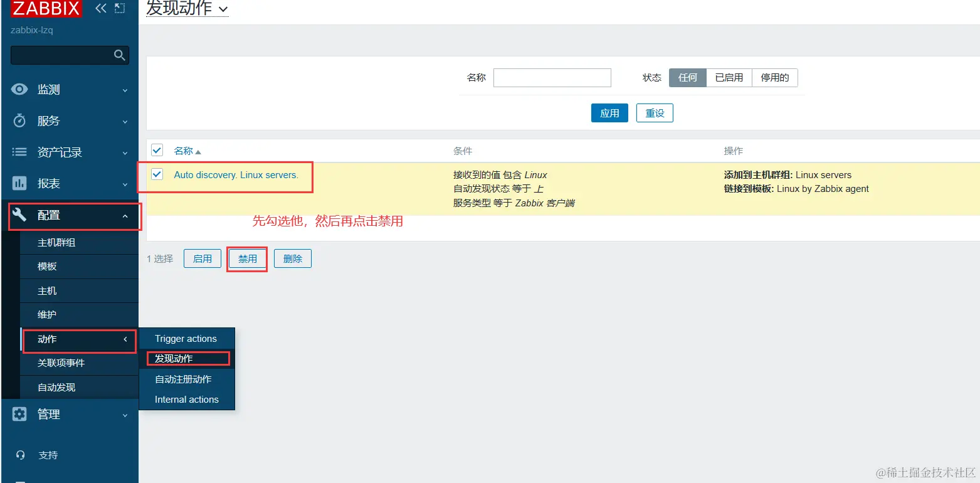This screenshot has width=980, height=483.
Task: Click the 应用 filter button
Action: pyautogui.click(x=609, y=113)
